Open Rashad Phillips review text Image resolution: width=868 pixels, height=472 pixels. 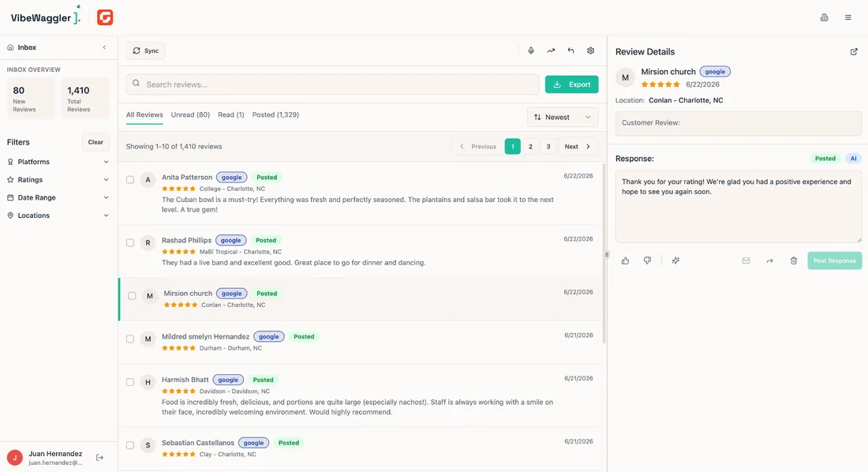pyautogui.click(x=294, y=263)
